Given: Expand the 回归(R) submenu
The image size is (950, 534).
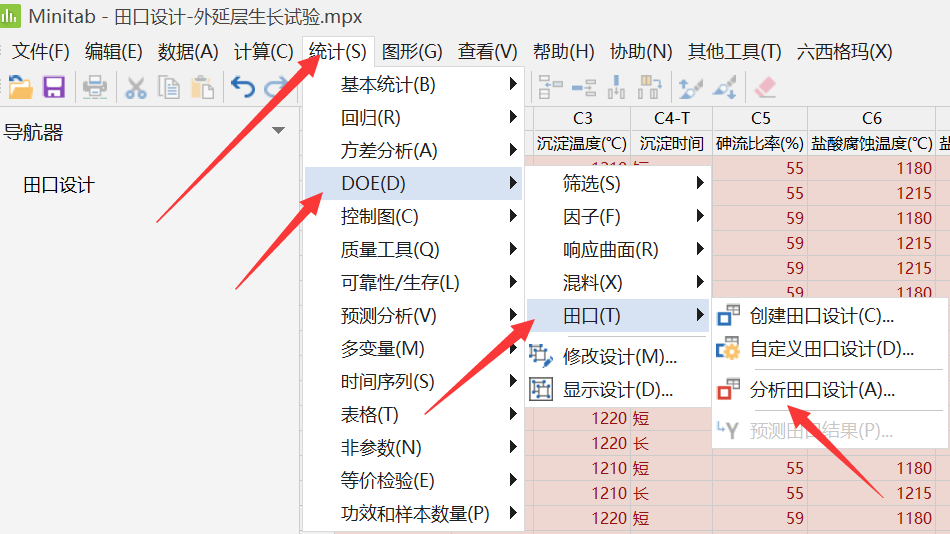Looking at the screenshot, I should click(x=413, y=117).
